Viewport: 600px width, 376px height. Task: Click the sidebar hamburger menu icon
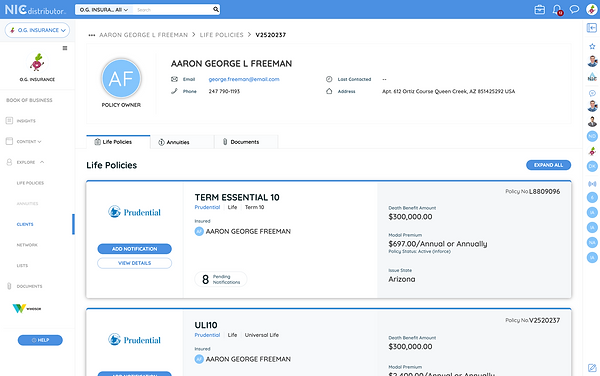tap(65, 48)
